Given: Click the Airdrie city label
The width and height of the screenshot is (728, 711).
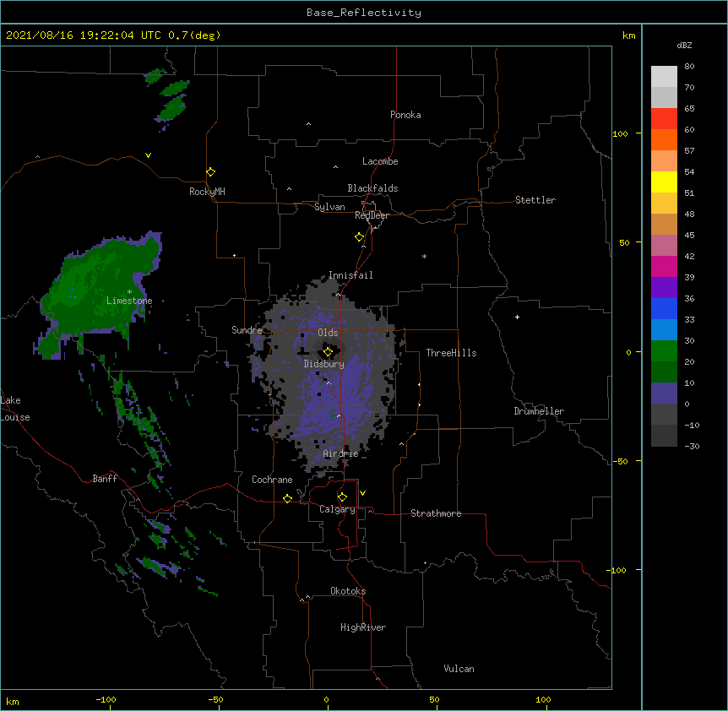Looking at the screenshot, I should pos(340,454).
